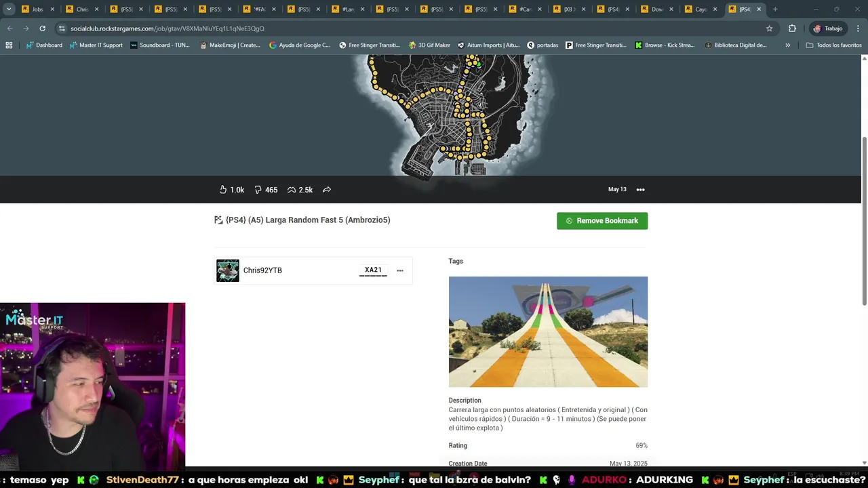Open the Chris92YTB profile link
The width and height of the screenshot is (868, 488).
pyautogui.click(x=262, y=270)
